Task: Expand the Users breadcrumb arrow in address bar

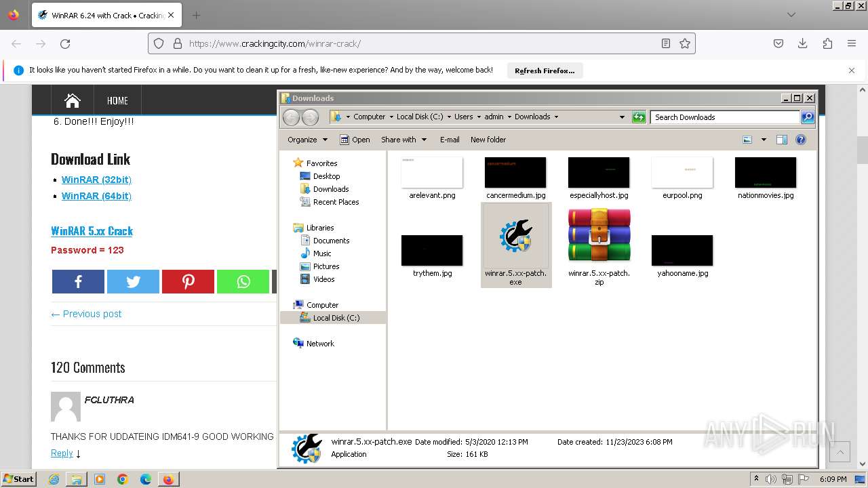Action: click(479, 117)
